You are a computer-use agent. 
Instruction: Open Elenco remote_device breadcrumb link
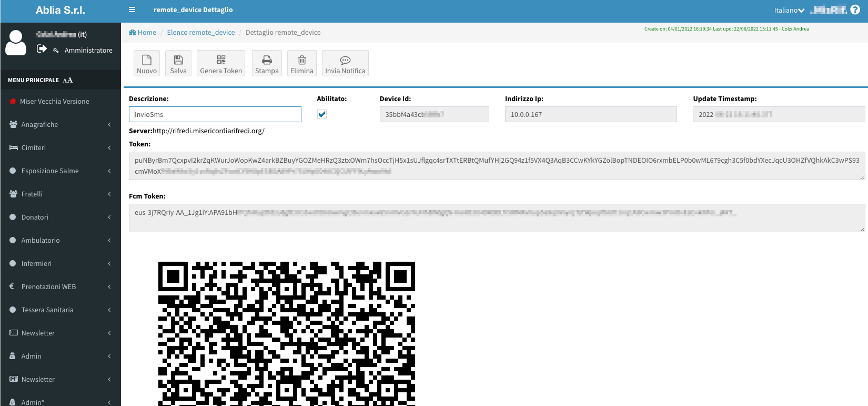(x=201, y=32)
